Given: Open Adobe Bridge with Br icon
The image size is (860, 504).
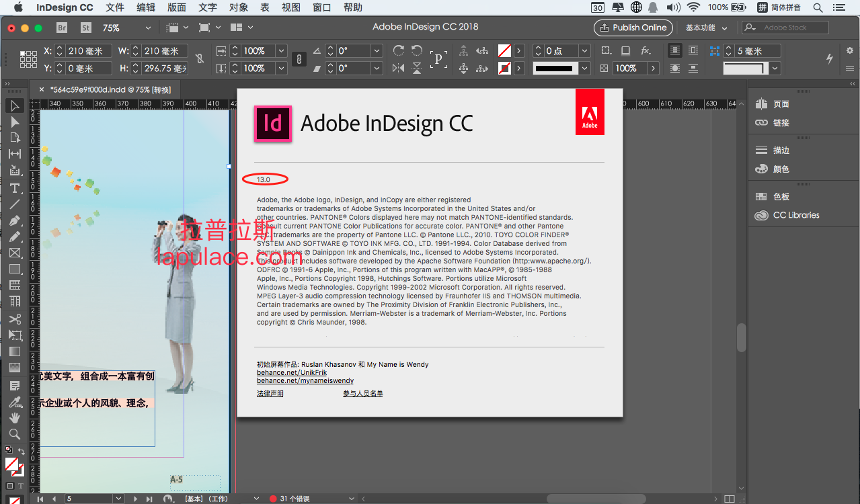Looking at the screenshot, I should pyautogui.click(x=62, y=28).
